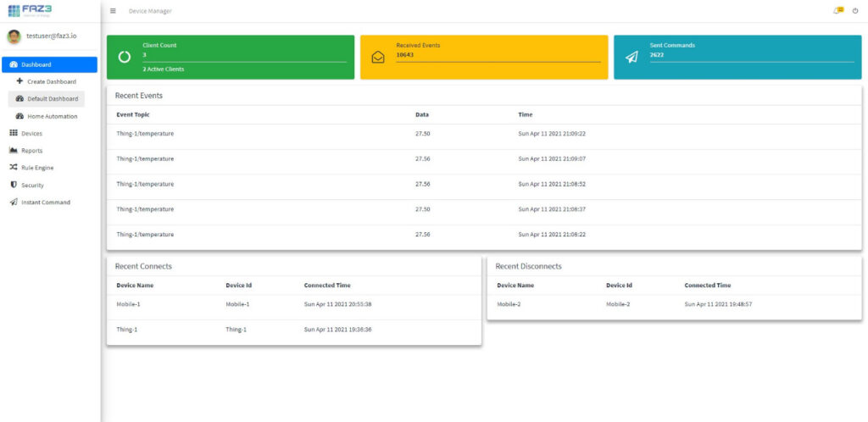The height and width of the screenshot is (422, 868).
Task: Click the testuser profile avatar
Action: click(x=14, y=36)
